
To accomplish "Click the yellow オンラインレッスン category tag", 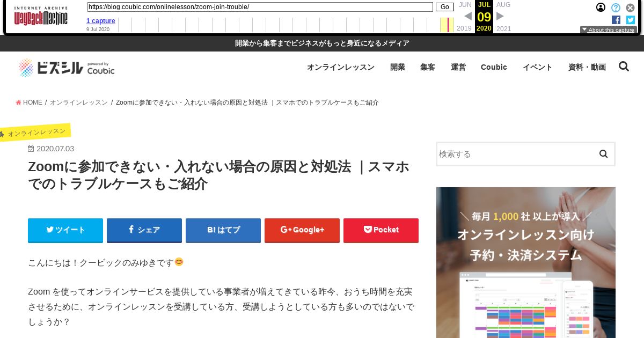I will click(35, 132).
